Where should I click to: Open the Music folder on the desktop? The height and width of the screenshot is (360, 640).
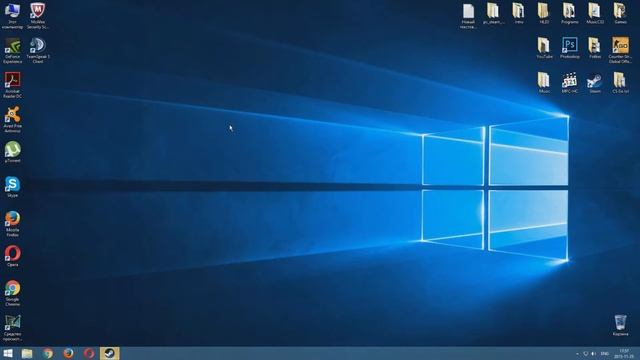pyautogui.click(x=544, y=83)
